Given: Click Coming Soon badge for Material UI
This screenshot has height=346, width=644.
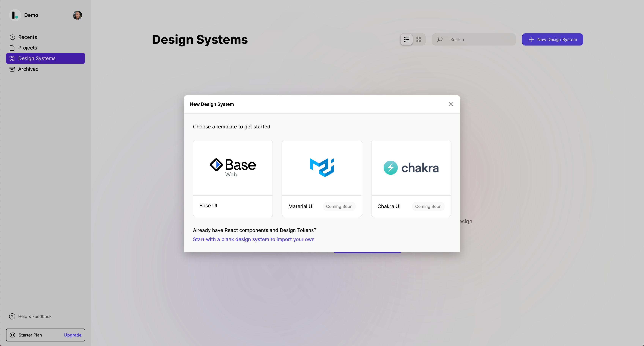Looking at the screenshot, I should point(339,206).
